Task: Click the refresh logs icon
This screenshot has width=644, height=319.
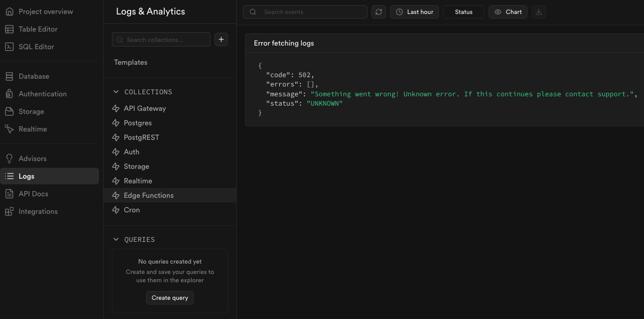Action: point(379,12)
